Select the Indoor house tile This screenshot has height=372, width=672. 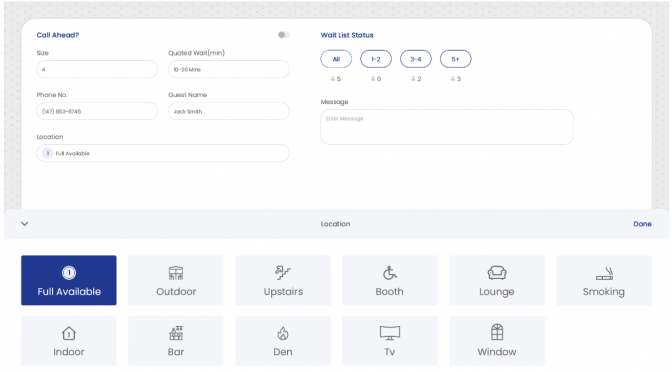coord(69,341)
